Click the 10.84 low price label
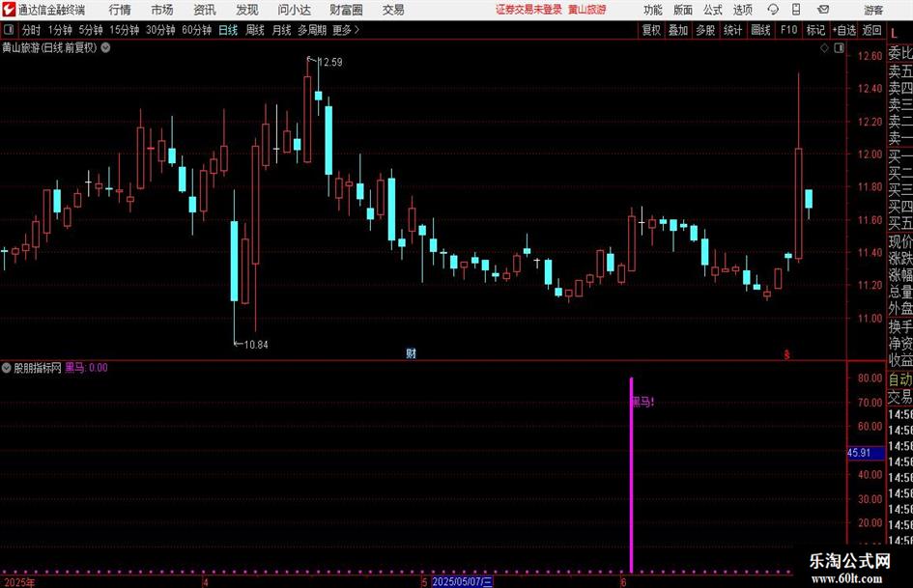 (x=256, y=345)
